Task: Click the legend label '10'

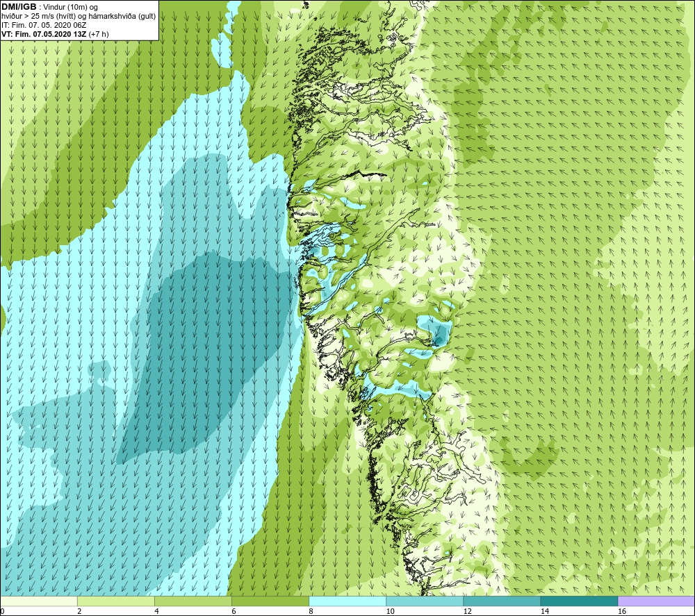Action: [390, 612]
